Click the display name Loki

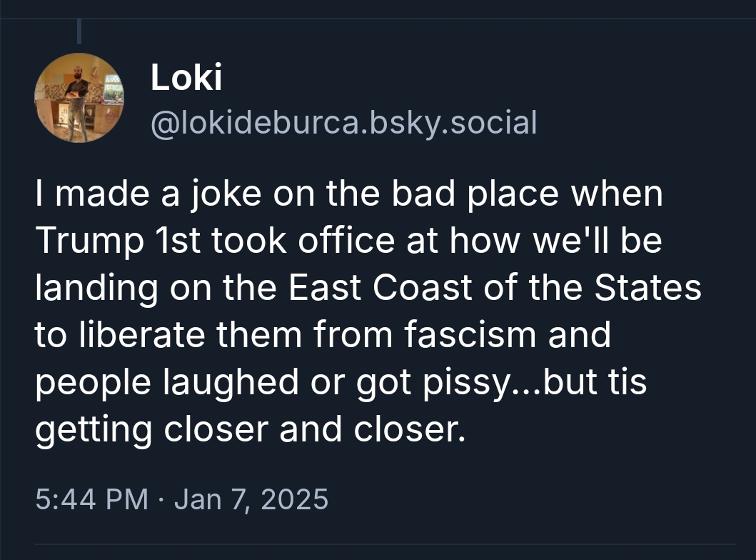186,78
